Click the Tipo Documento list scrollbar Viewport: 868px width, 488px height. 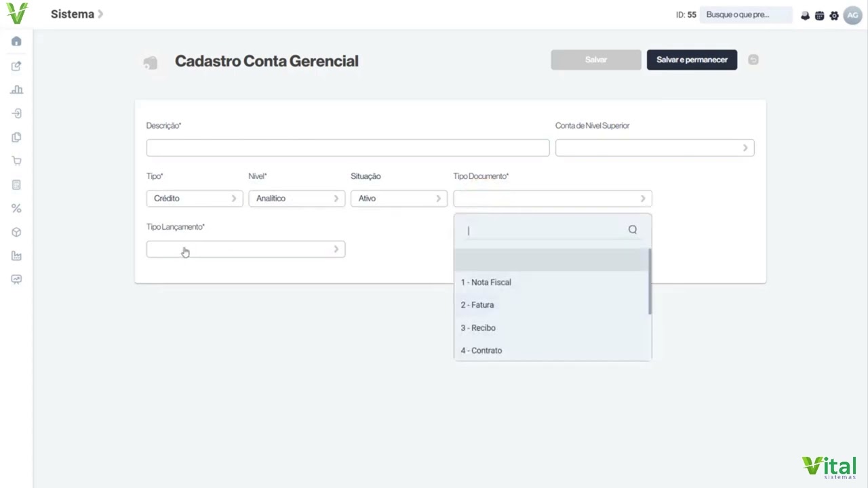(650, 281)
